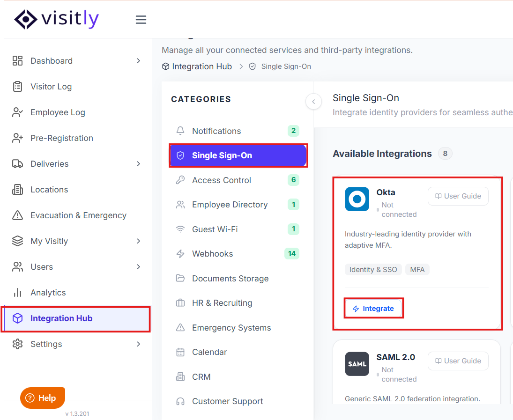Image resolution: width=513 pixels, height=420 pixels.
Task: Click the Deliveries truck icon
Action: [x=18, y=164]
